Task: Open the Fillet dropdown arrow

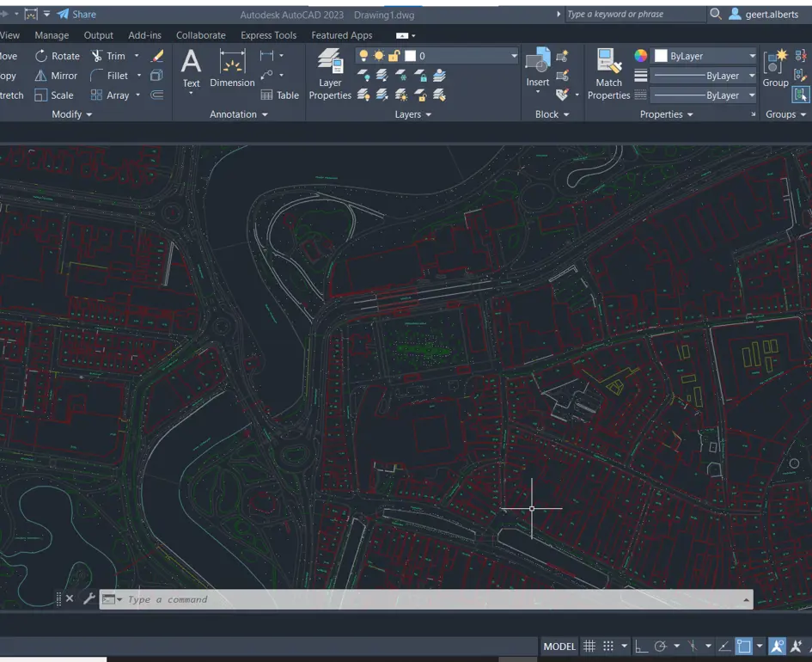Action: click(x=139, y=75)
